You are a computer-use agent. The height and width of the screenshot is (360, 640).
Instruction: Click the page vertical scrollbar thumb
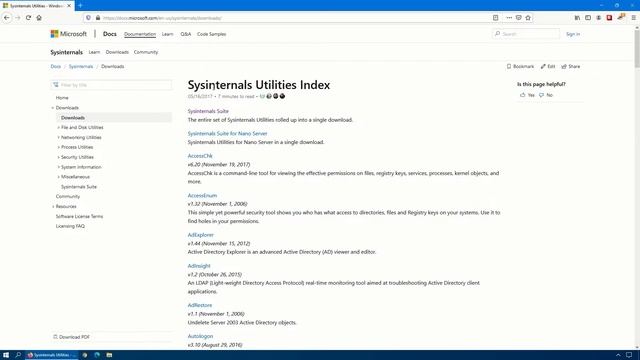click(x=637, y=48)
